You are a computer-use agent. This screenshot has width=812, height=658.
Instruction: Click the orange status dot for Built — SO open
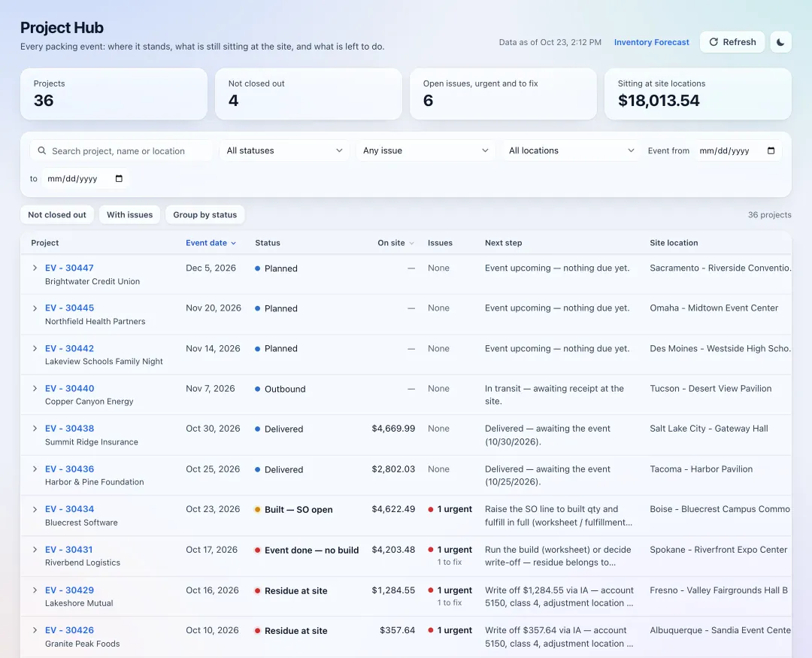[257, 509]
